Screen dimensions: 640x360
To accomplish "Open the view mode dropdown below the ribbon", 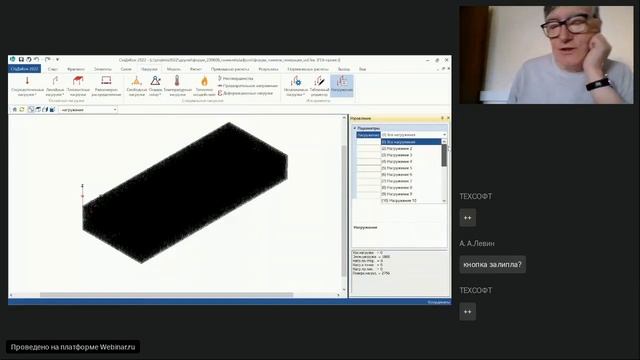I will [x=88, y=109].
